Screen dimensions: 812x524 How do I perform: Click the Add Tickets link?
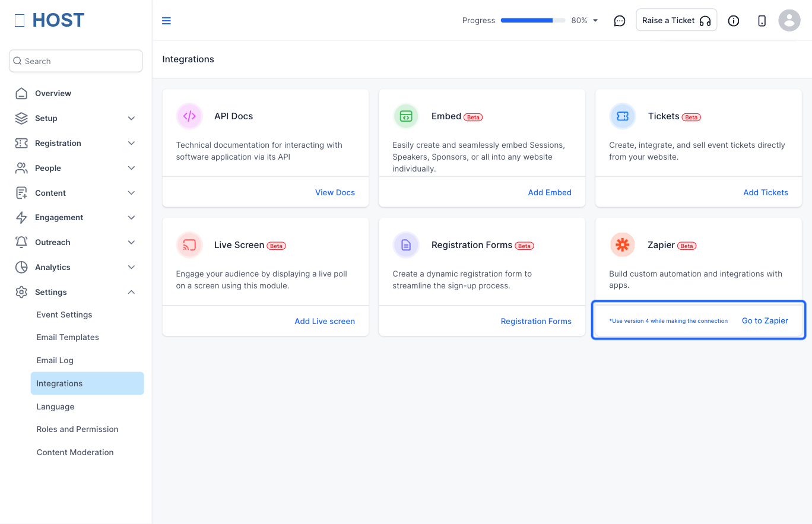coord(766,192)
